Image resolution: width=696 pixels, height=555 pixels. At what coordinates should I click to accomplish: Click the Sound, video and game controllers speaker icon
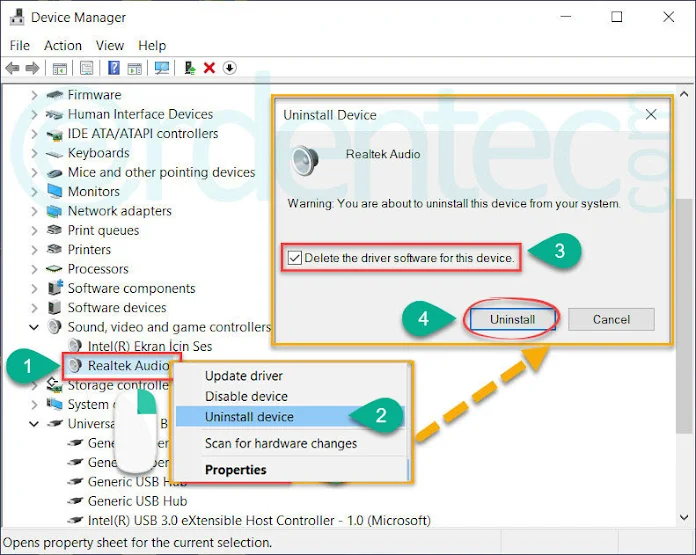(55, 327)
